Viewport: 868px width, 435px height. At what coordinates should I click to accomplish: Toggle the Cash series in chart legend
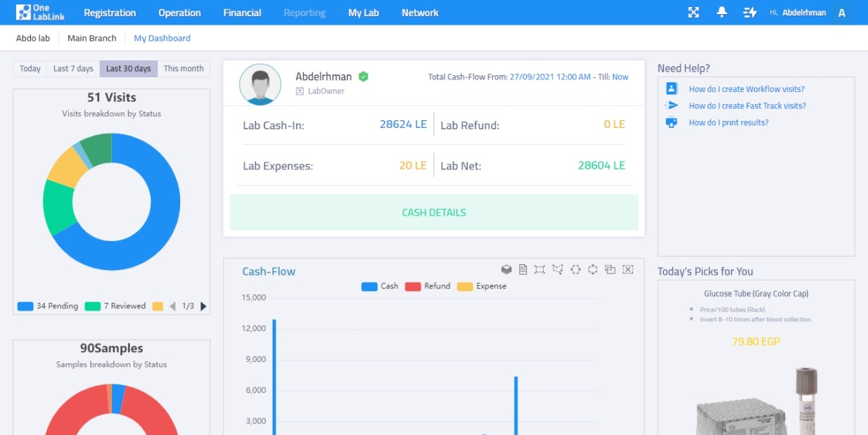click(x=380, y=286)
